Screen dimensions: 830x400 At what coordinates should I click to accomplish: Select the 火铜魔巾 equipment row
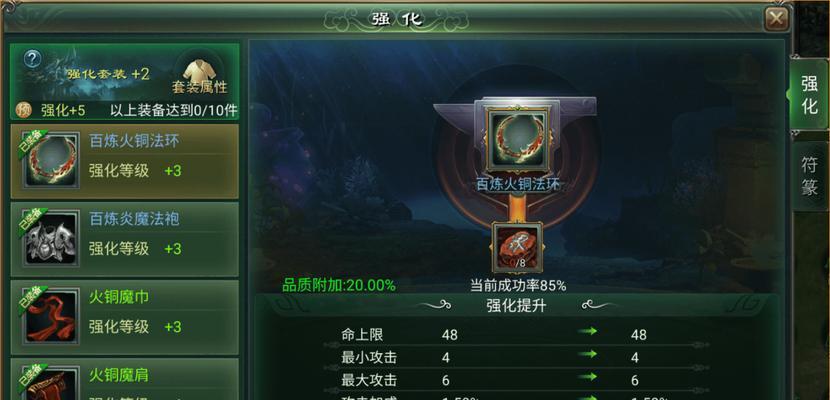[124, 316]
